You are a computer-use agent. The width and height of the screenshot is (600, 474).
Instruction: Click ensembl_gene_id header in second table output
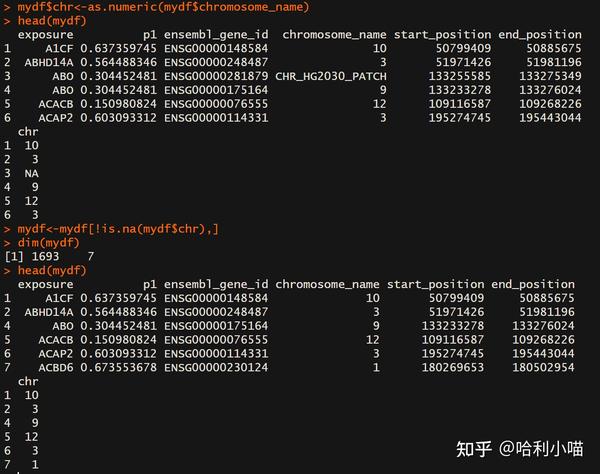click(216, 284)
